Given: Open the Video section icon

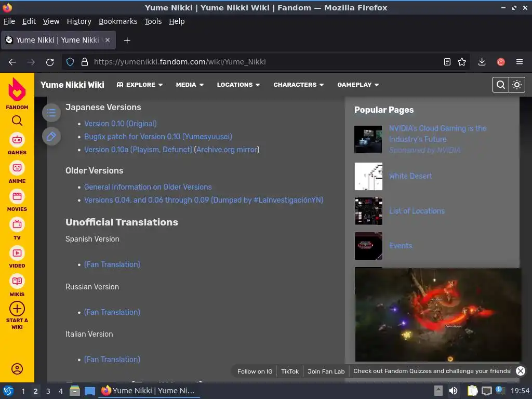Looking at the screenshot, I should pos(17,253).
